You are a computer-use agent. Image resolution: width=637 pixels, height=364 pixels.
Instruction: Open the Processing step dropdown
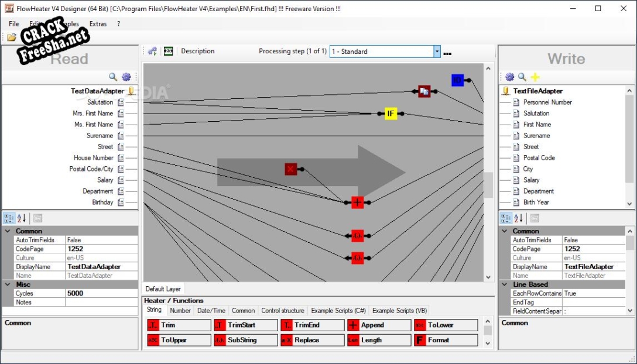point(437,51)
